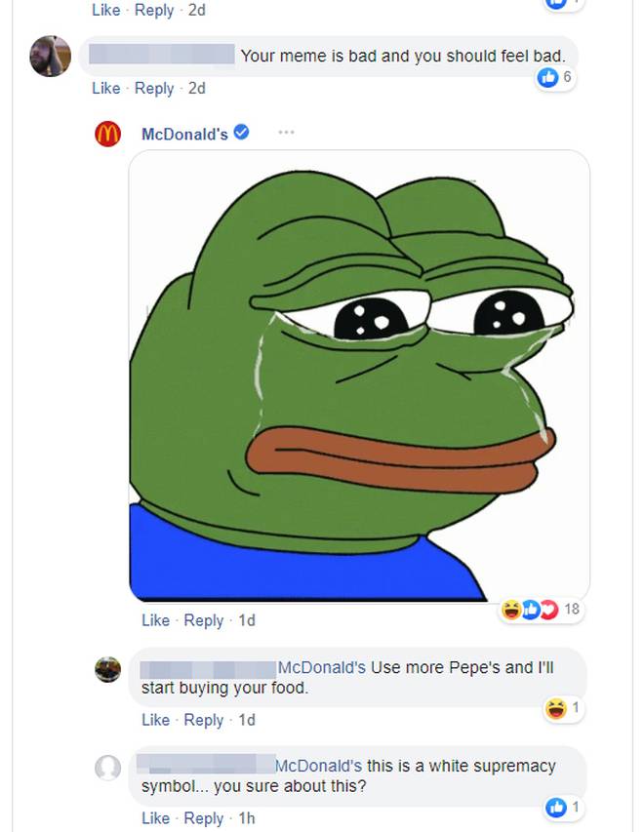Like the 'Your meme is bad' comment
Screen dimensions: 644x832
[x=105, y=88]
